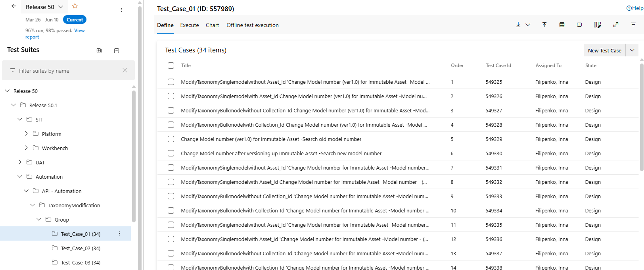Click the filter icon in the test case toolbar
Screen dimensions: 644x270
click(633, 25)
